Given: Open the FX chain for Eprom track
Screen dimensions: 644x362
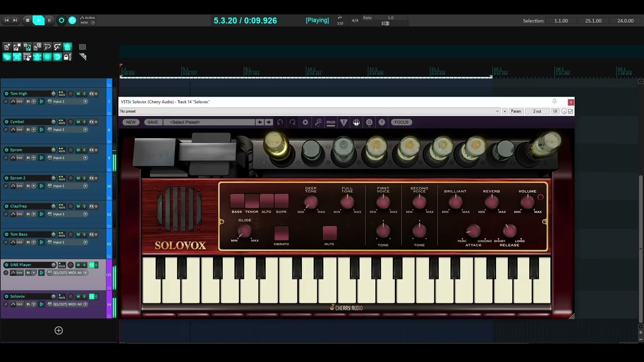Looking at the screenshot, I should coord(92,150).
